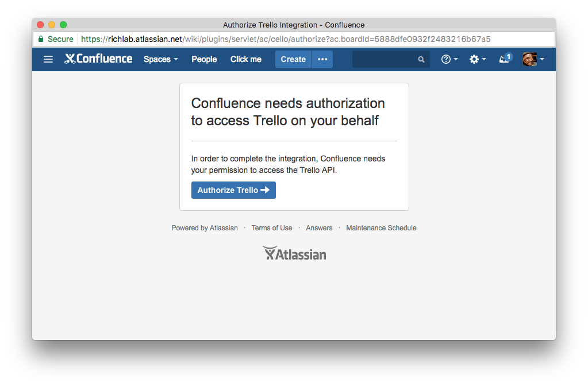Click the Atlassian footer logo

coord(294,253)
